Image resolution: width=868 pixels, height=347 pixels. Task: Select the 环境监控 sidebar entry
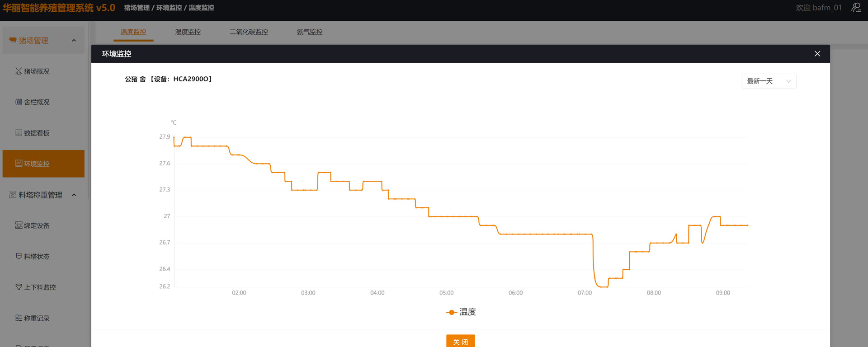43,164
